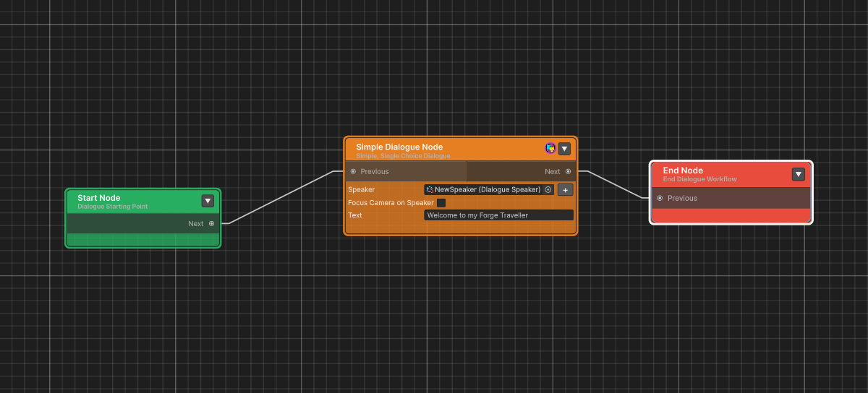Click the Simple Dialogue Node's Next output port
The width and height of the screenshot is (868, 393).
(568, 172)
